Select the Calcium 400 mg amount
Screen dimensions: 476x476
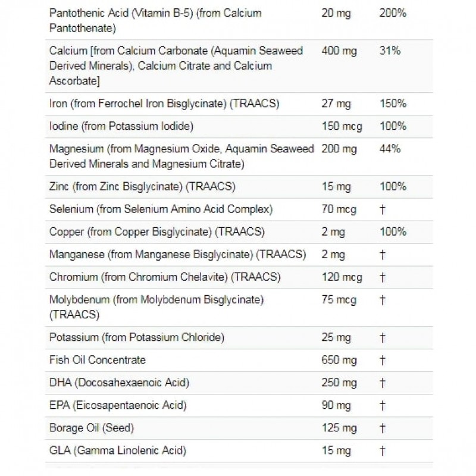(x=339, y=51)
